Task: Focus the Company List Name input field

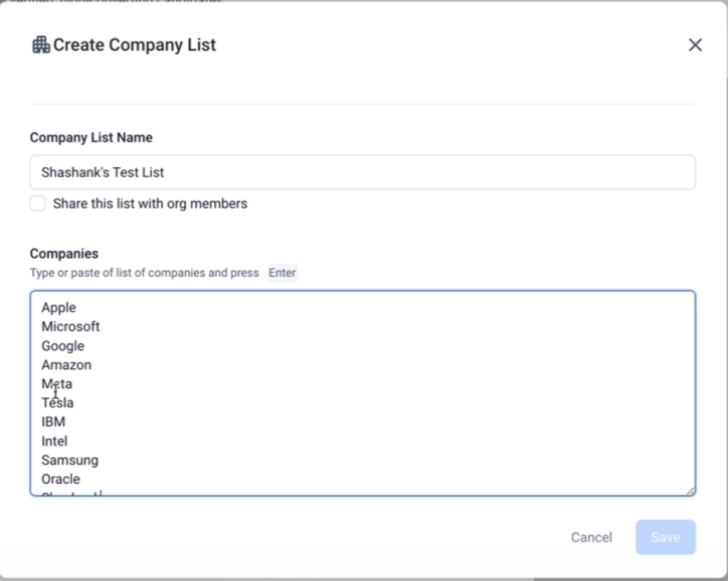Action: click(x=362, y=172)
